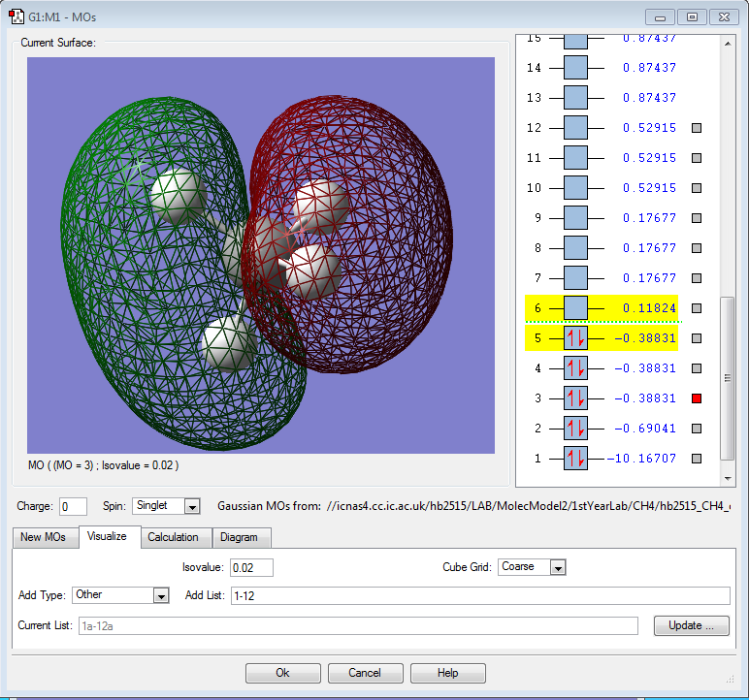Click the Isovalue input field
Viewport: 749px width, 700px height.
point(251,567)
